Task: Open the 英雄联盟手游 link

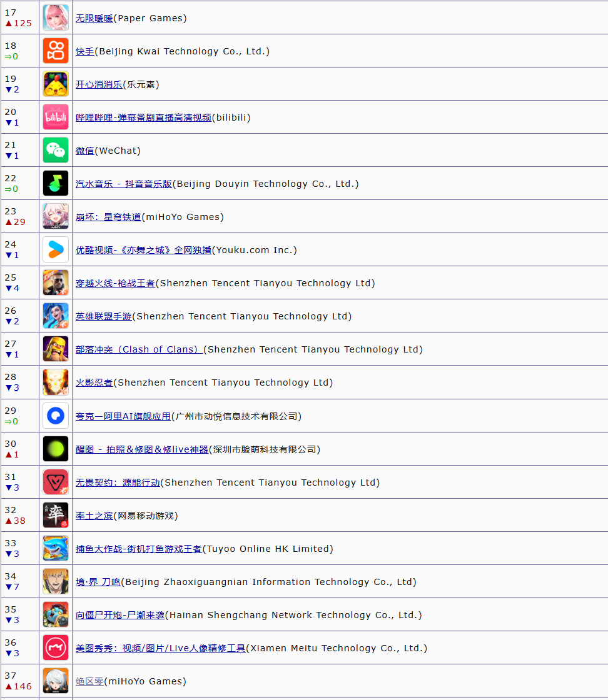Action: (x=104, y=316)
